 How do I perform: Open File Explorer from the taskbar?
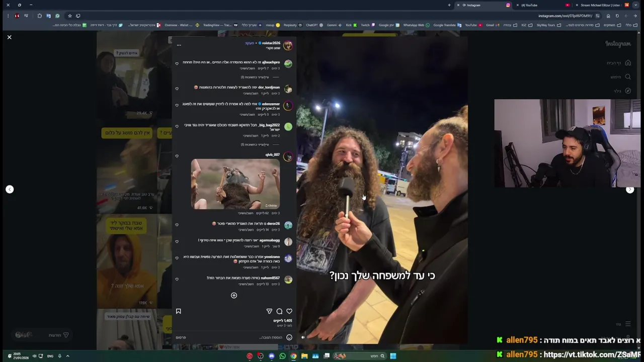(x=304, y=356)
